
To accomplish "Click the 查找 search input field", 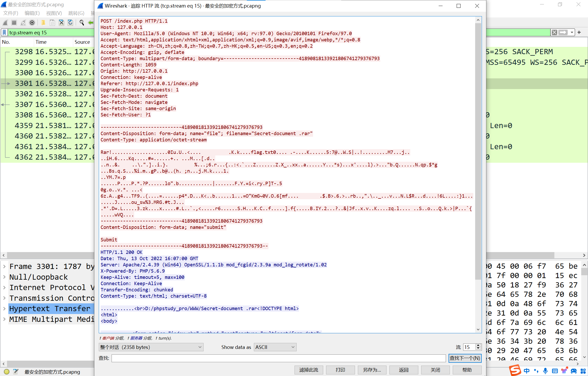I will pyautogui.click(x=279, y=358).
